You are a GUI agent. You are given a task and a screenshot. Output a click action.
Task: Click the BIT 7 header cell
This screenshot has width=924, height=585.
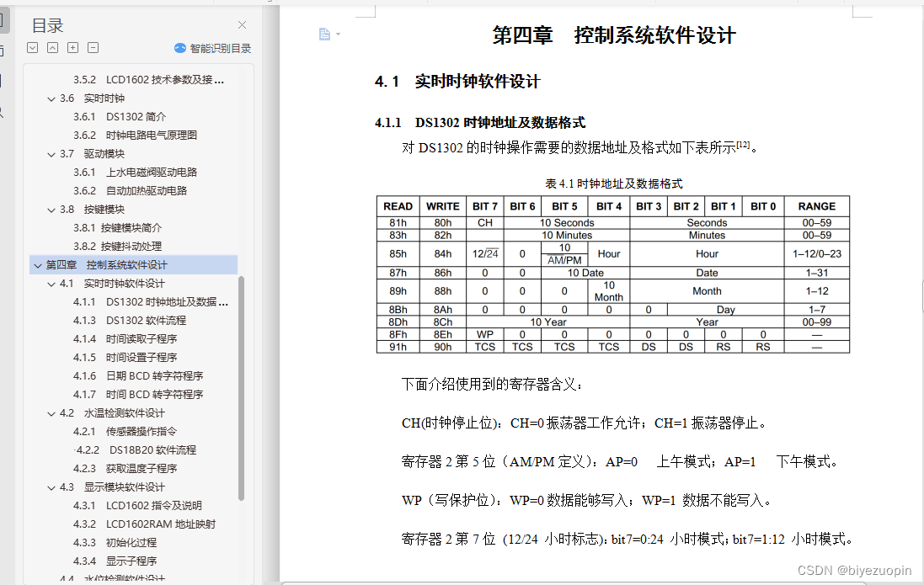(485, 206)
